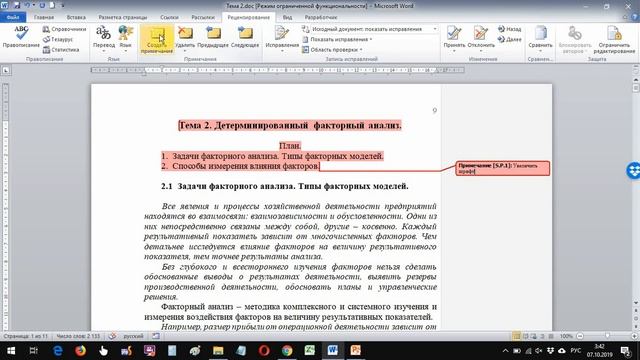Switch to the Разметка страницы tab
The image size is (640, 360).
[x=122, y=17]
